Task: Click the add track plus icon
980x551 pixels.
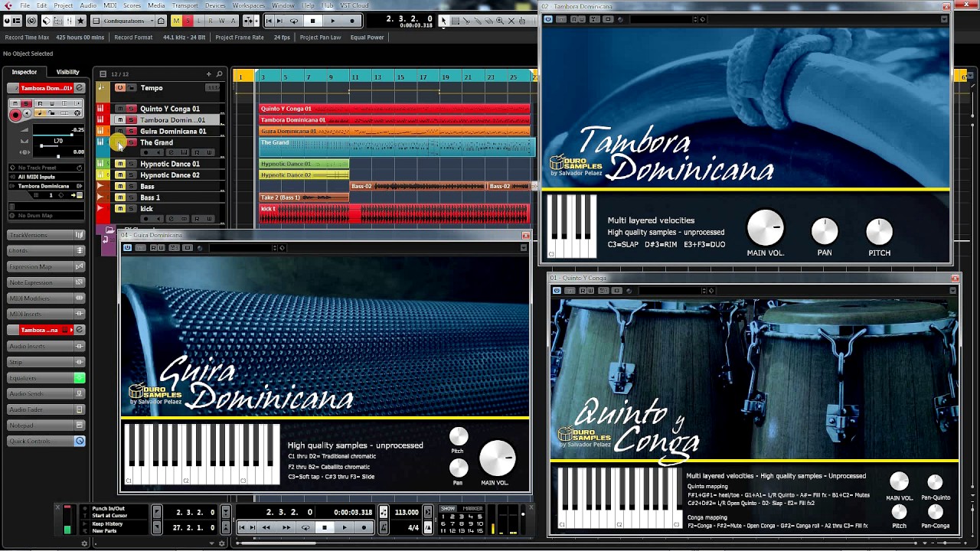Action: (208, 73)
